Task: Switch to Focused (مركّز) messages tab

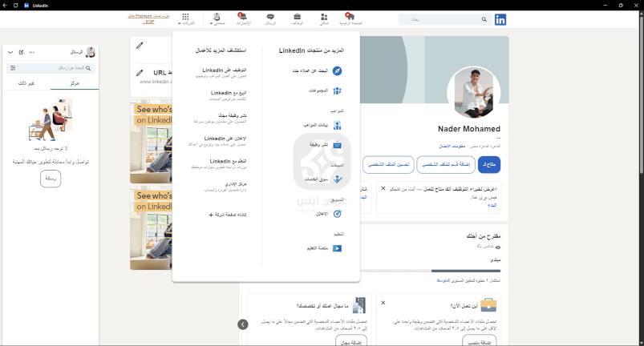Action: coord(75,83)
